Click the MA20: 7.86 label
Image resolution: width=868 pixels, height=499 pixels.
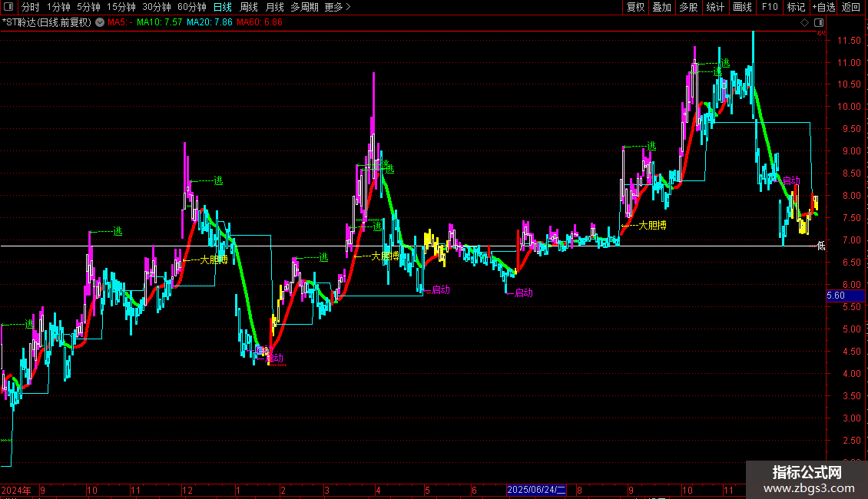pyautogui.click(x=209, y=22)
